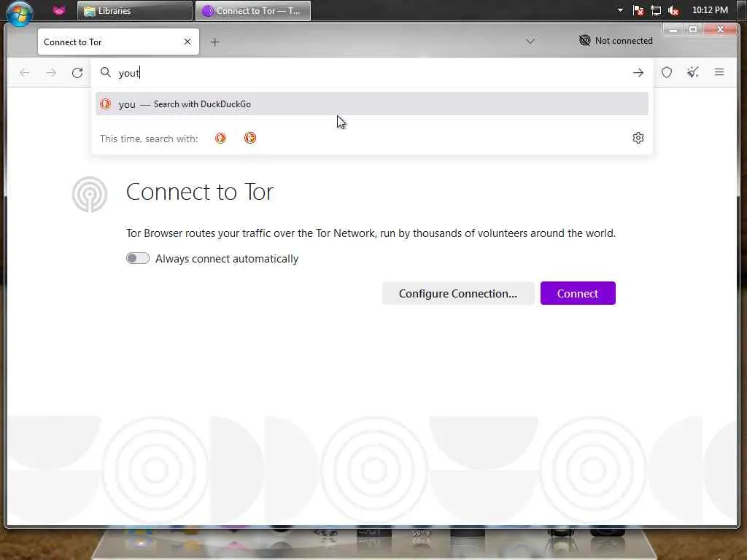Screen dimensions: 747x560
Task: Expand the list all tabs chevron
Action: [x=530, y=42]
